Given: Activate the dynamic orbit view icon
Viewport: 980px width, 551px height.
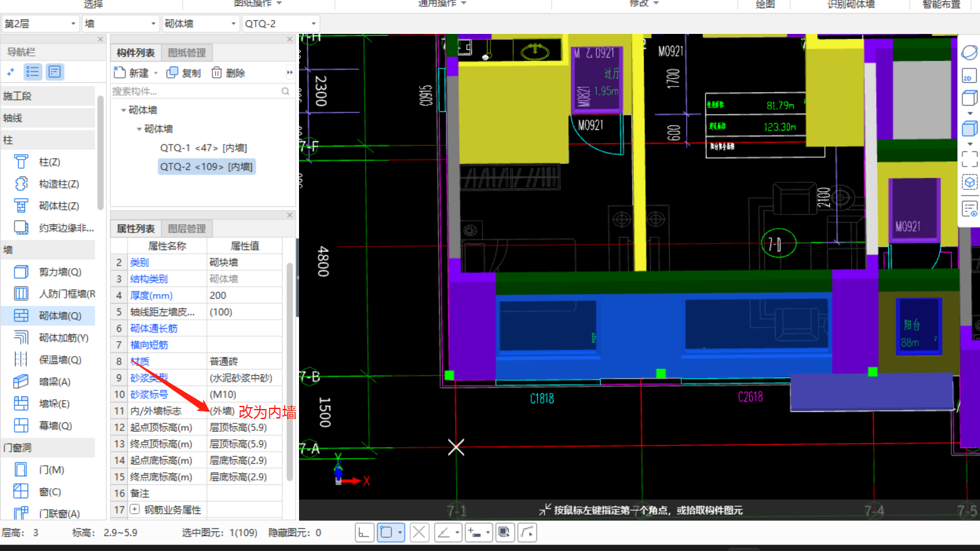Looking at the screenshot, I should [x=969, y=53].
